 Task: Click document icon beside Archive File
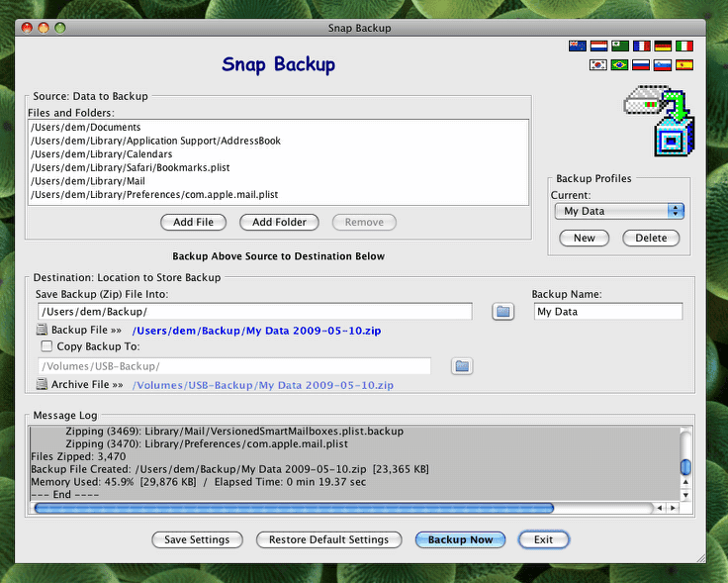(42, 384)
